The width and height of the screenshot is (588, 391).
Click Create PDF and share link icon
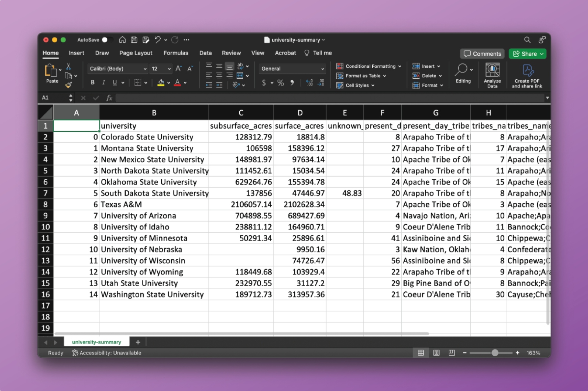point(527,75)
